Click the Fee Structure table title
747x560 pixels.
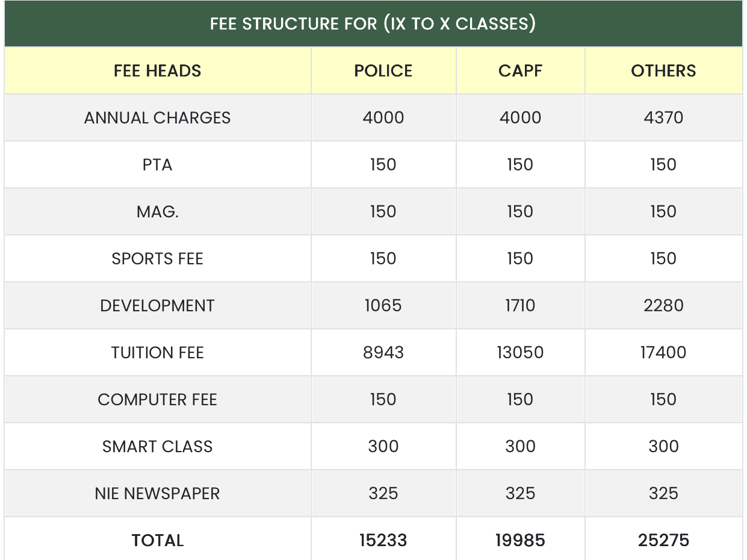pyautogui.click(x=373, y=24)
